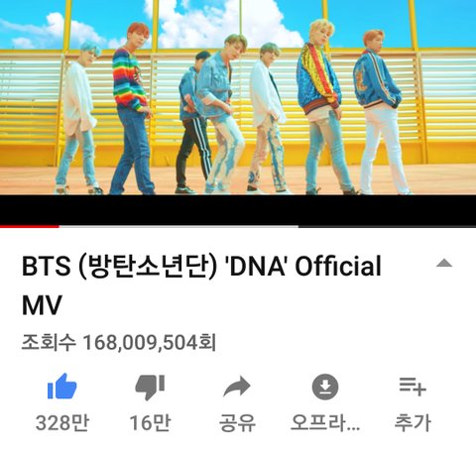Image resolution: width=476 pixels, height=449 pixels.
Task: Tap the 328만 like count
Action: [x=62, y=423]
